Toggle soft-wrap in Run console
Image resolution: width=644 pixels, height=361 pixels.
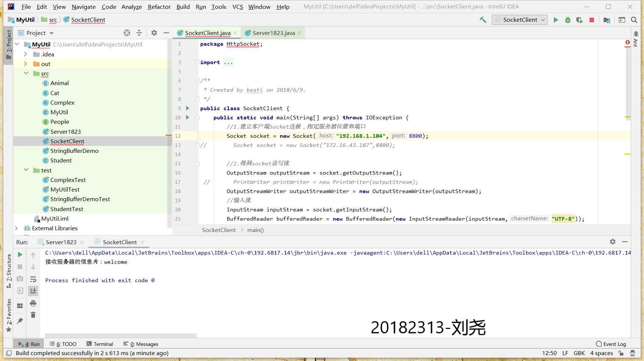tap(33, 279)
